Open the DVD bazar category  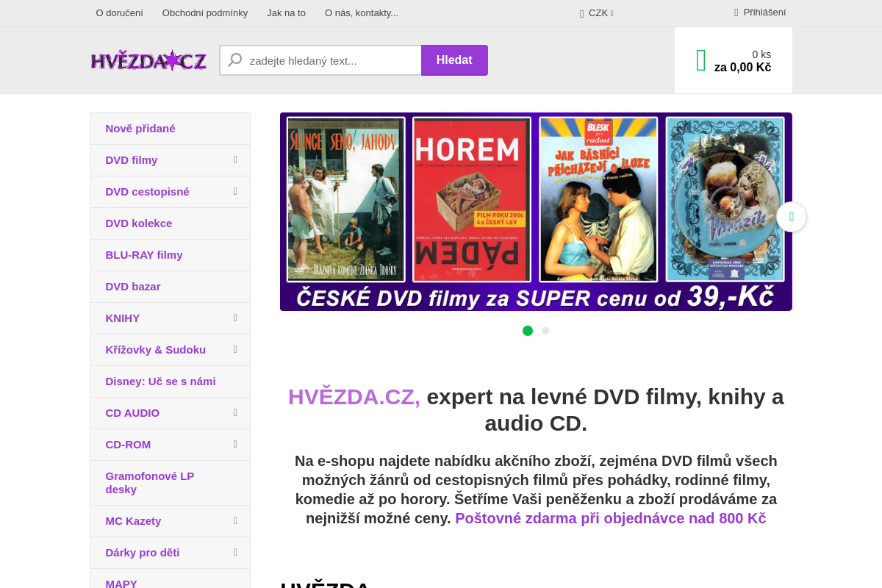[171, 287]
